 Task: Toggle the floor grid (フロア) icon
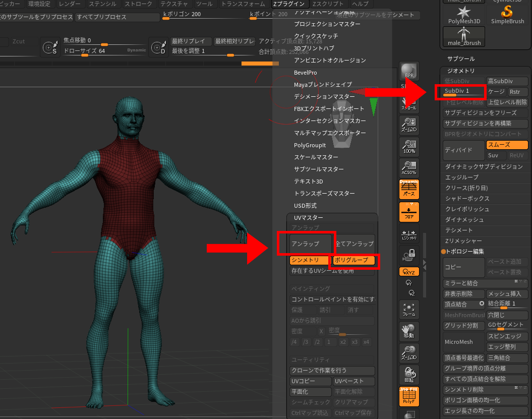[409, 212]
